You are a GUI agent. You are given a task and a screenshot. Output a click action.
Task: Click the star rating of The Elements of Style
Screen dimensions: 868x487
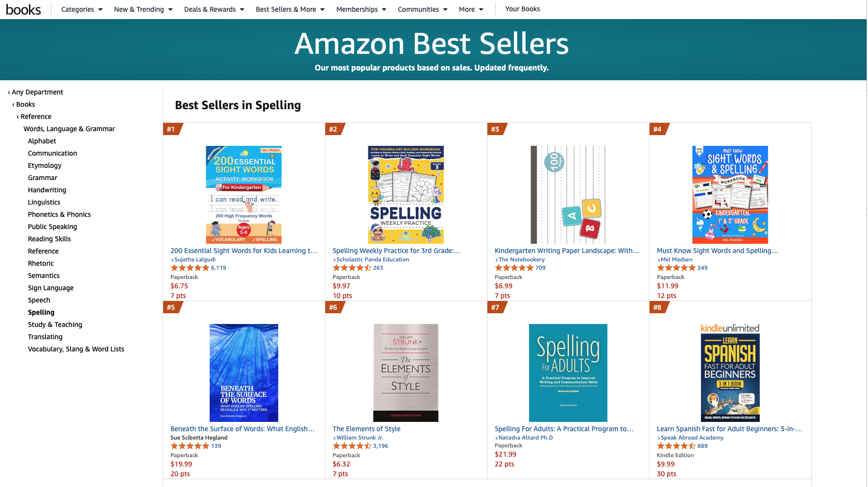[352, 446]
